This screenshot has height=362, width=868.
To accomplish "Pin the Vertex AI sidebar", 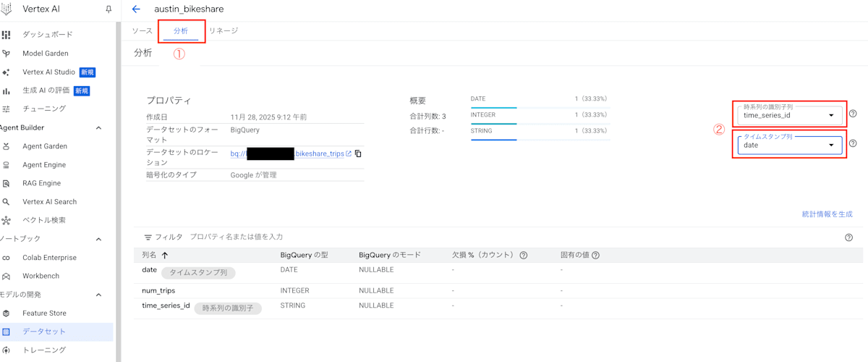I will pos(109,9).
